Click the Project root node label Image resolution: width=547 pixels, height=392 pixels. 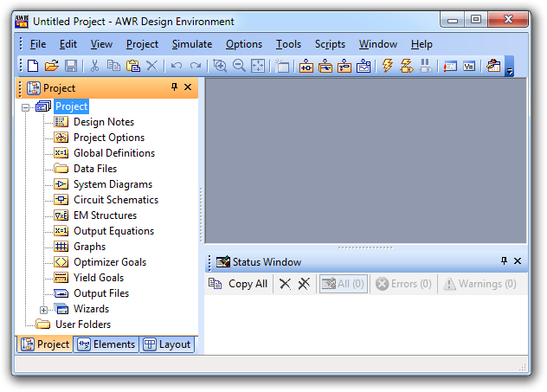[x=71, y=106]
